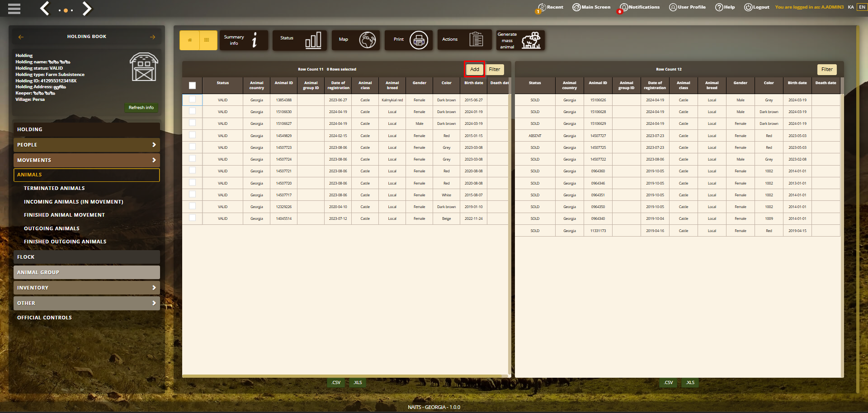Screen dimensions: 868x413
Task: Check the row for animal 14045514
Action: [193, 218]
